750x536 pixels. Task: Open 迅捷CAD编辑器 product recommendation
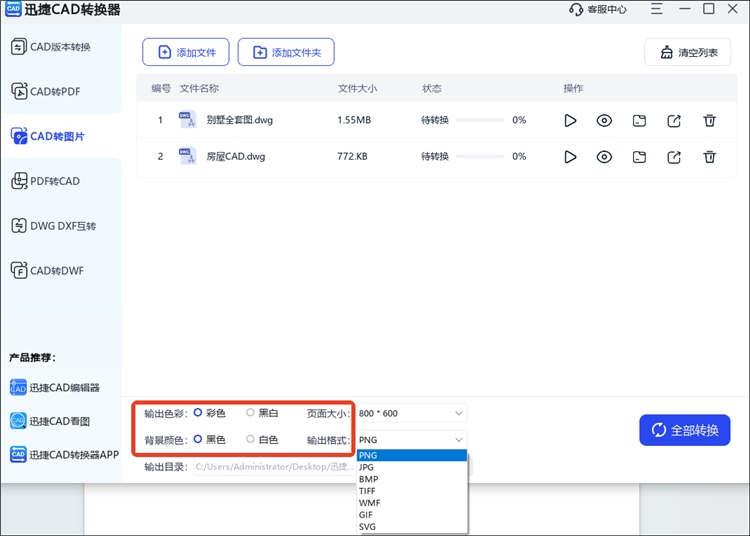55,387
